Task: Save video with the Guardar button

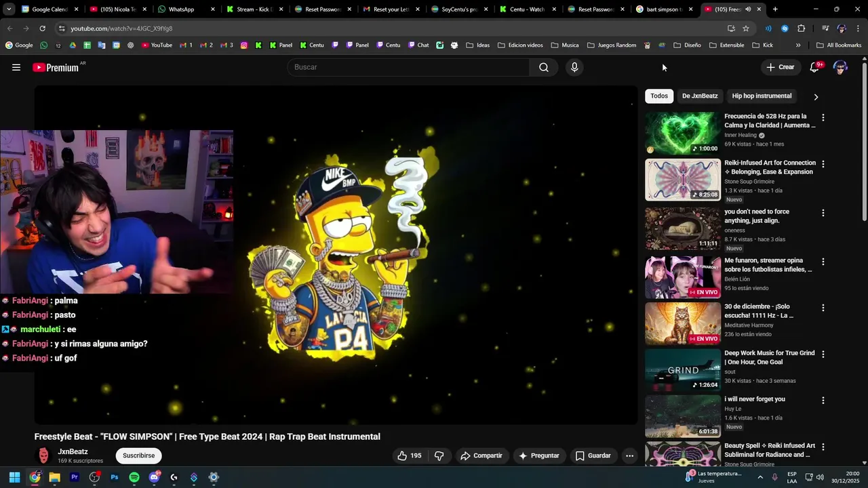Action: pos(593,455)
